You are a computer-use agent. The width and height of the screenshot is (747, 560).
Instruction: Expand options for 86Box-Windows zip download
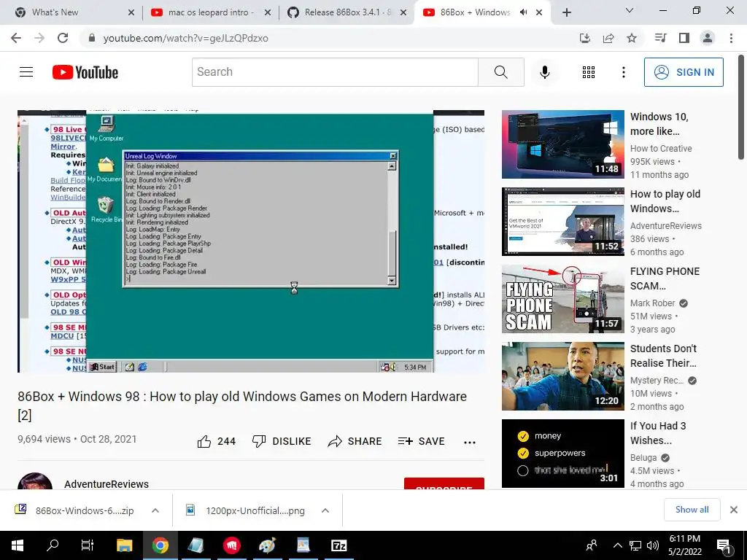pyautogui.click(x=155, y=510)
